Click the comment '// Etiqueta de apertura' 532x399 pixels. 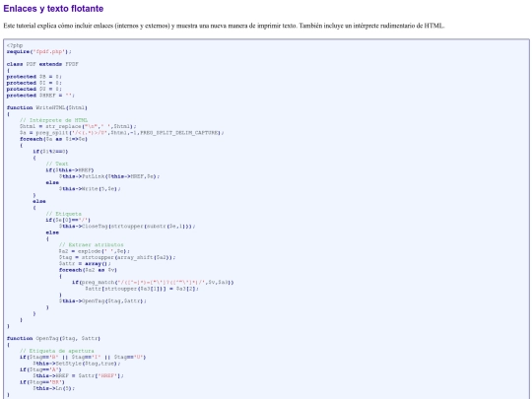[57, 351]
